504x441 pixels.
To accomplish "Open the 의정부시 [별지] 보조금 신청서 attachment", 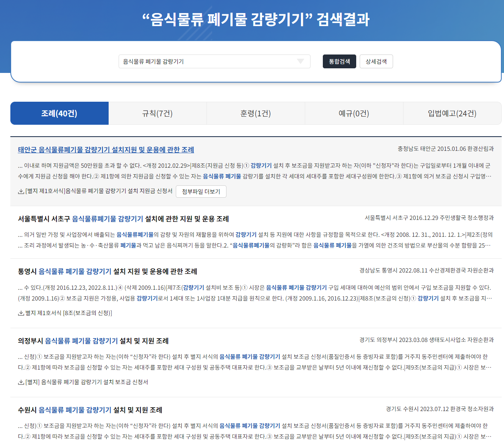I will 86,382.
